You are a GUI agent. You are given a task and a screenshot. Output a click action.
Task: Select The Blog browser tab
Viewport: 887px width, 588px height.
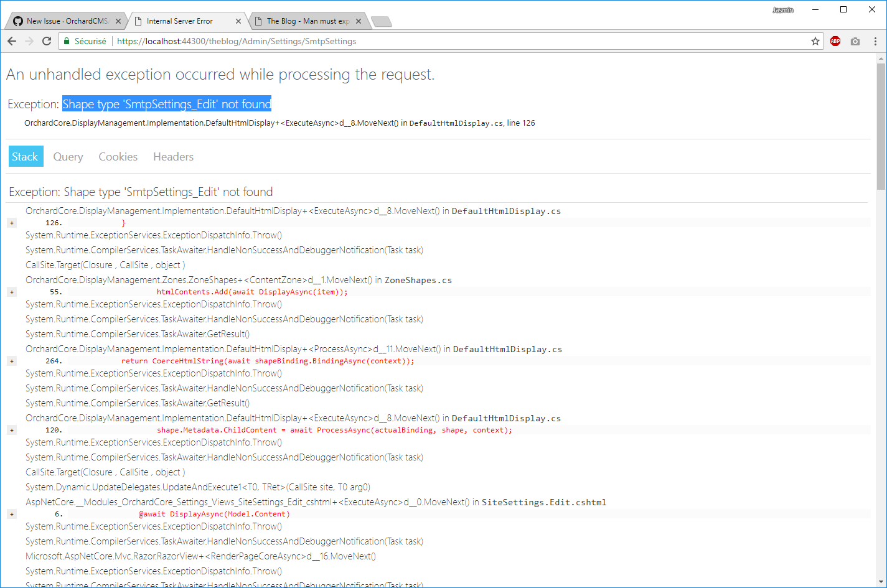point(305,20)
